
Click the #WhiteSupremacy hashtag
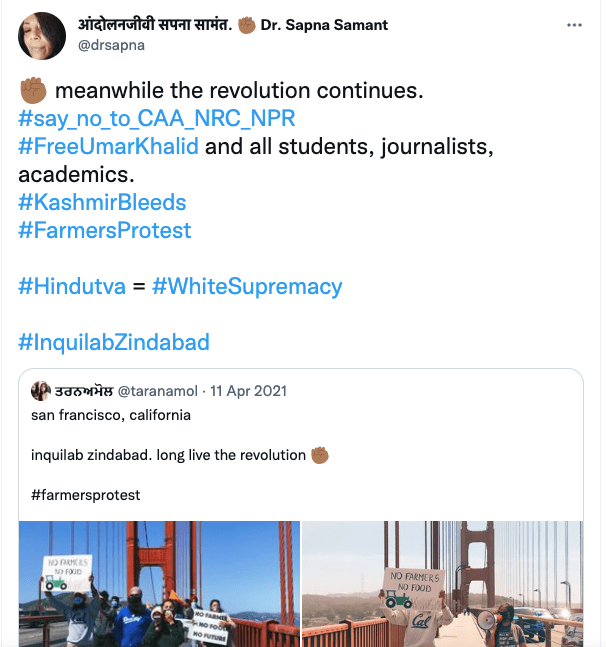pyautogui.click(x=247, y=287)
